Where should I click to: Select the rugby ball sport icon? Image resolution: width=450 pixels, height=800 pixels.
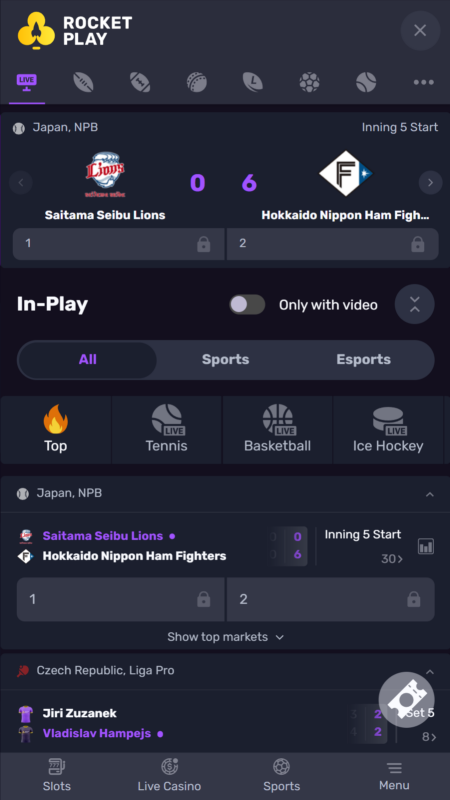coord(83,82)
